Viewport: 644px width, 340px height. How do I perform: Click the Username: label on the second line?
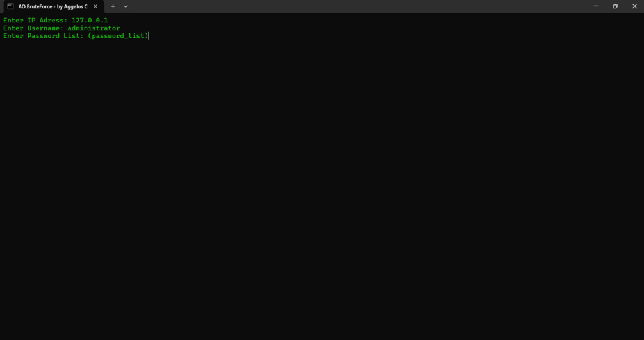[45, 28]
